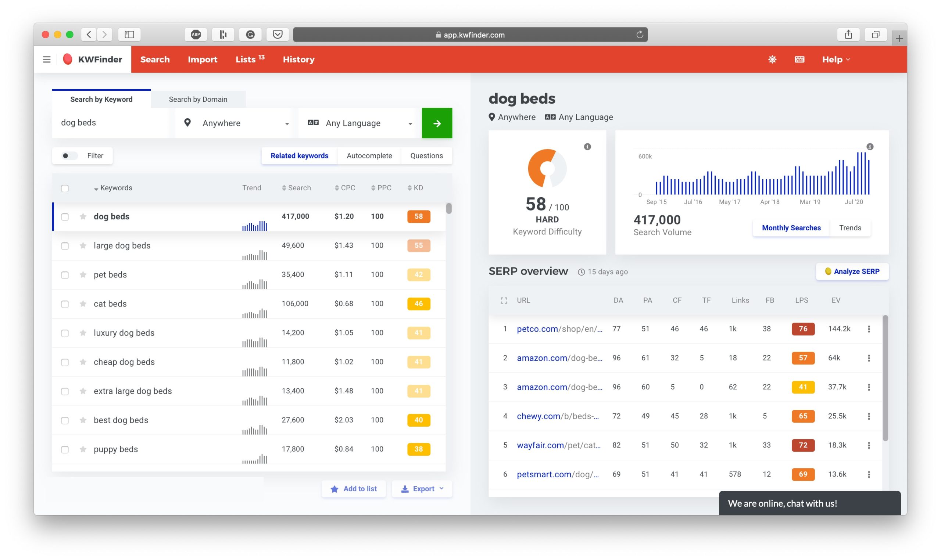This screenshot has width=941, height=560.
Task: Click the Keyword Difficulty info icon
Action: (x=587, y=146)
